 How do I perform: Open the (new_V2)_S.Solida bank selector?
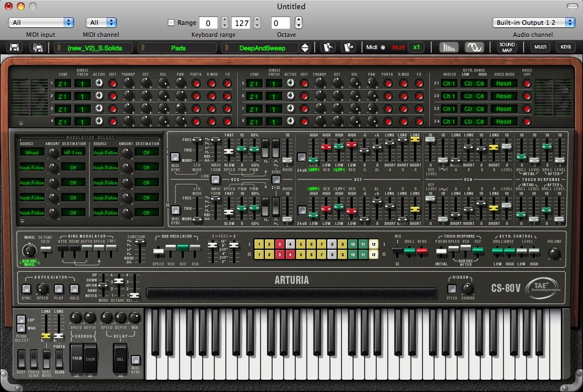coord(94,48)
